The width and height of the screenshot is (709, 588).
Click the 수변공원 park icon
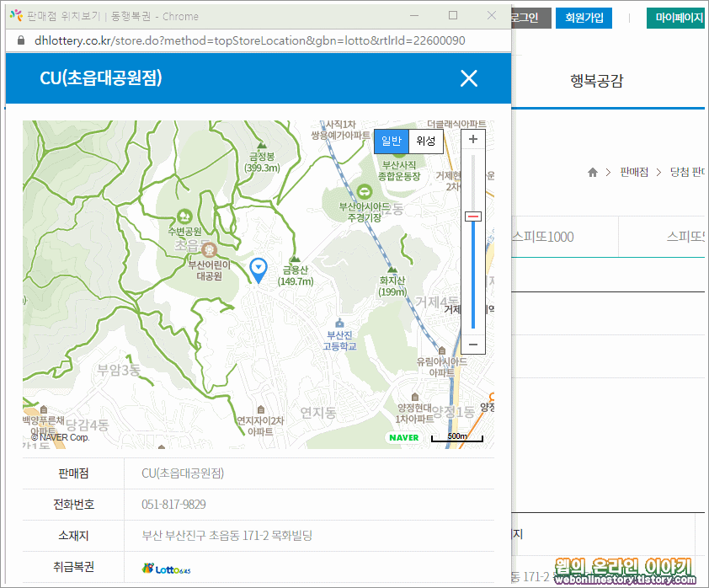coord(184,216)
